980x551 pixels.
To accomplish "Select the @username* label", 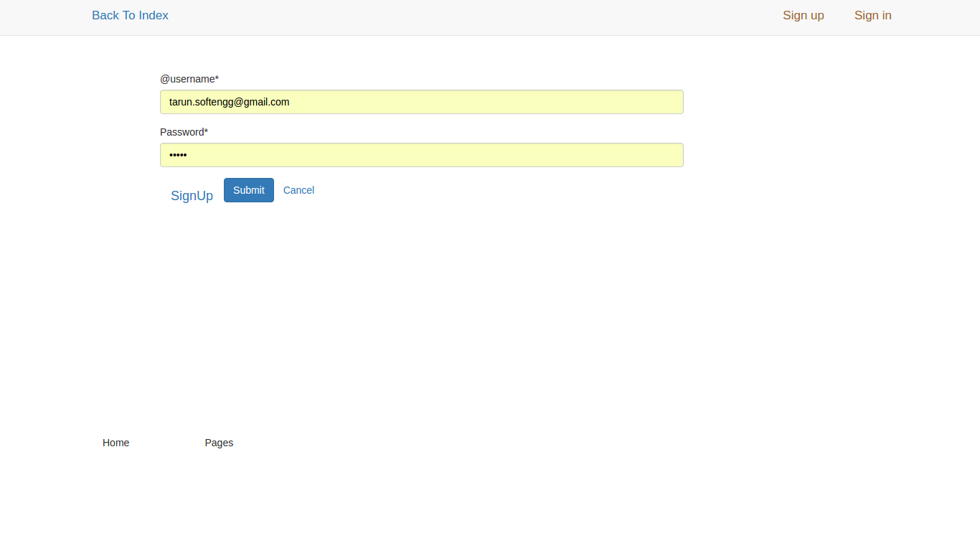I will pyautogui.click(x=189, y=79).
